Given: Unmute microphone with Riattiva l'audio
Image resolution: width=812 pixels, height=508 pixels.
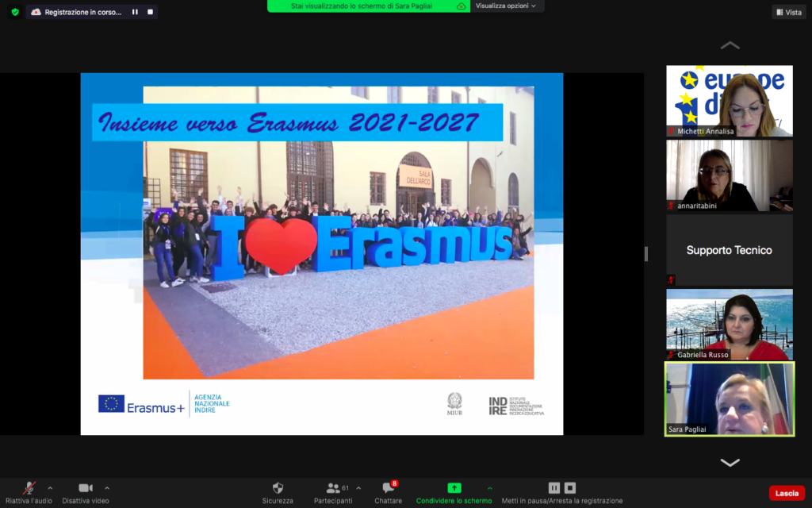Looking at the screenshot, I should pyautogui.click(x=29, y=492).
